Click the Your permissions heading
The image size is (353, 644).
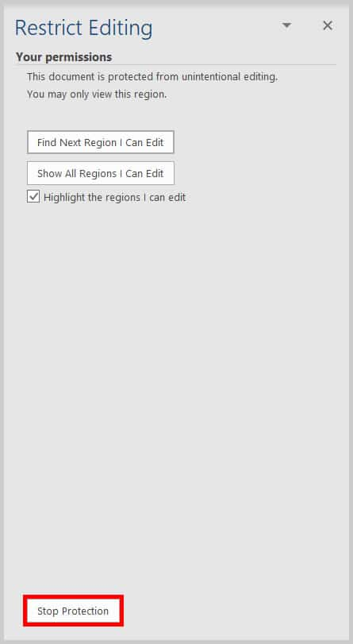[x=64, y=57]
